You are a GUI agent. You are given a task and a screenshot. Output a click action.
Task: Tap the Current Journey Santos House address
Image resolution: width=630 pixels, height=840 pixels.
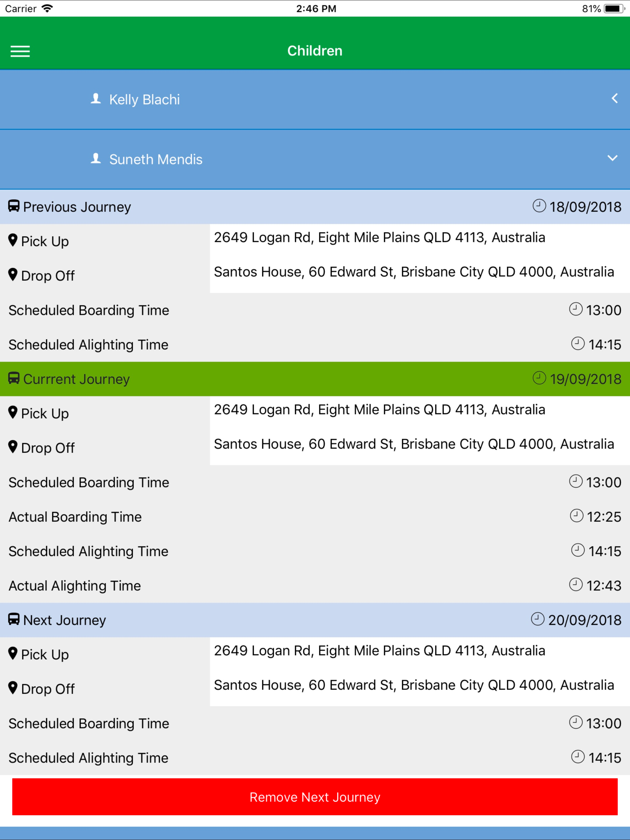click(414, 444)
